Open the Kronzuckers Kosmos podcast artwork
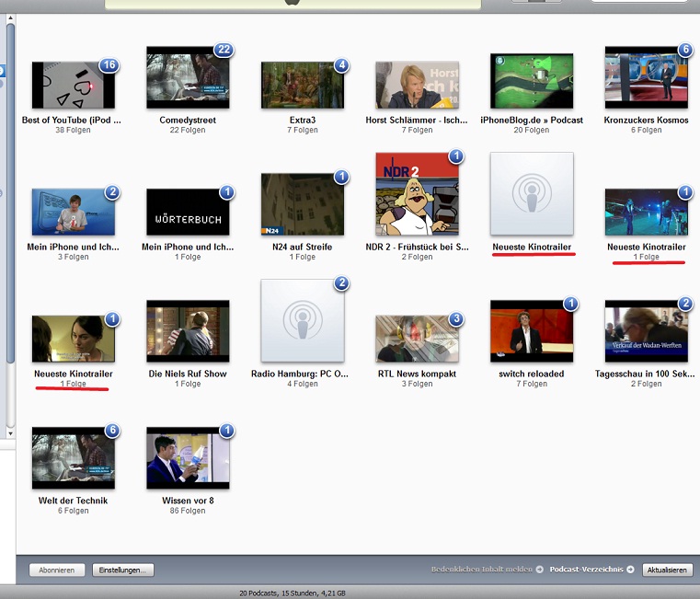This screenshot has width=700, height=599. [646, 77]
